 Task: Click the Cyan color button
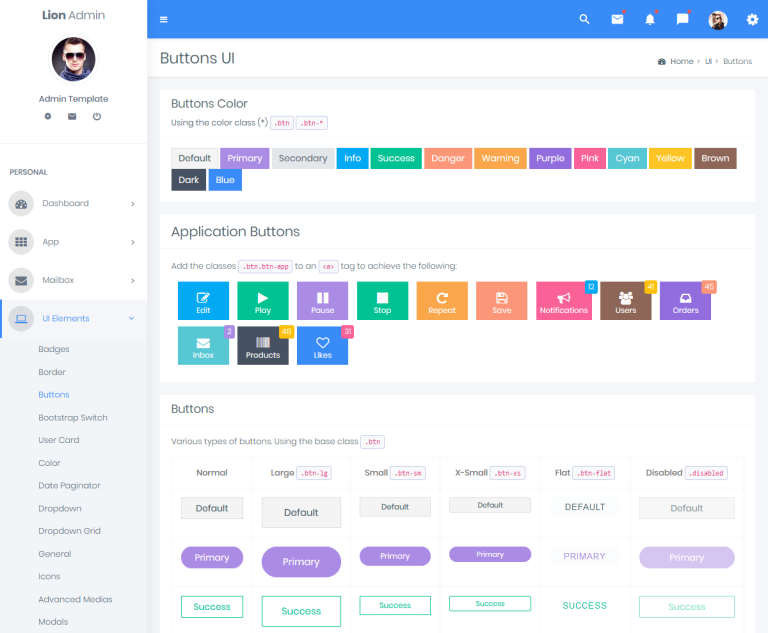[627, 158]
